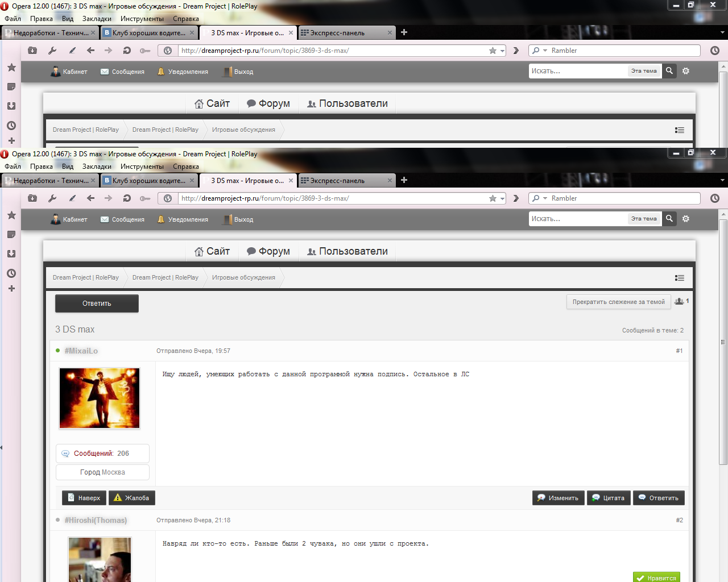Click Жалоба report button
The image size is (728, 582).
(132, 498)
